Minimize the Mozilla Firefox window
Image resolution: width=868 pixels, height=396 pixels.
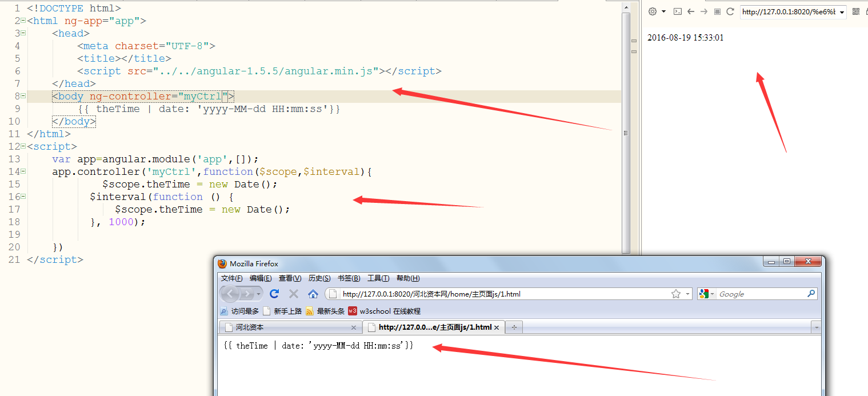point(771,262)
